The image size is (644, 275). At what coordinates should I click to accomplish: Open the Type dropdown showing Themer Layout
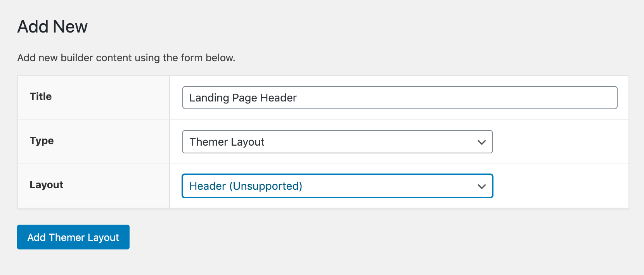[337, 142]
